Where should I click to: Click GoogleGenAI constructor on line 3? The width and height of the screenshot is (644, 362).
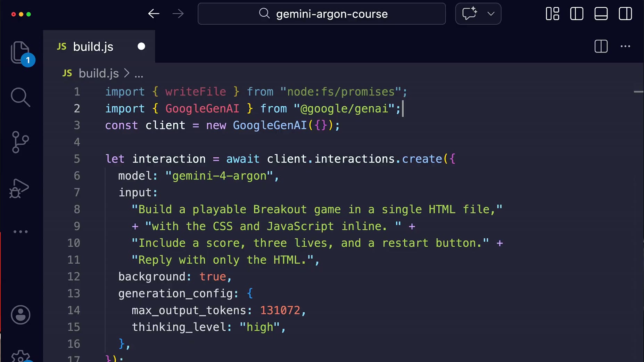click(270, 125)
